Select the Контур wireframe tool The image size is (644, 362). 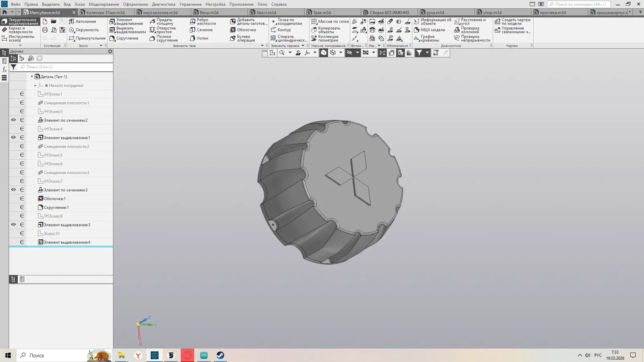point(281,30)
